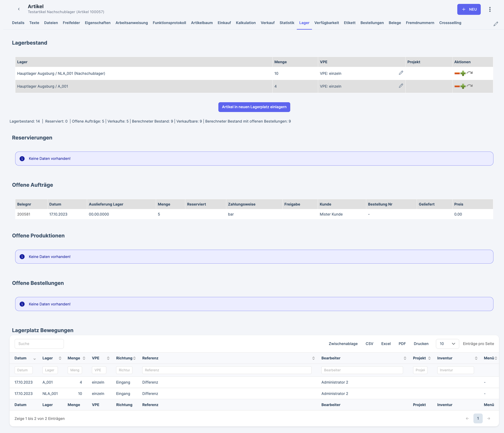
Task: Click green plus icon for NLA_001 stock row
Action: pos(463,74)
